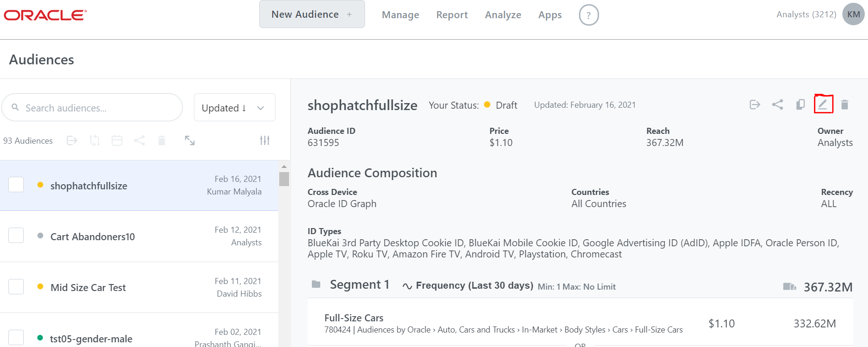Click the deliver icon in detail header
The image size is (868, 347).
(x=755, y=104)
